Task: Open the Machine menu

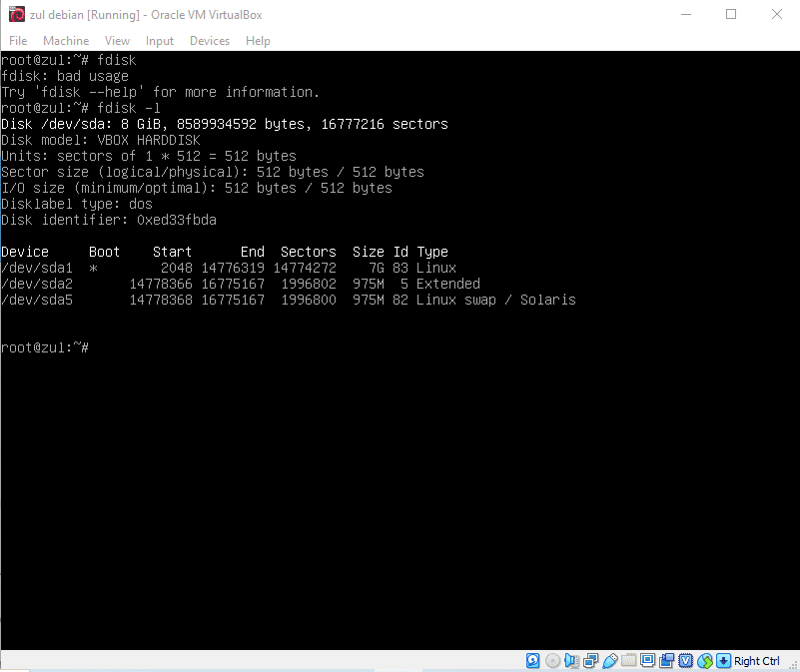Action: click(x=66, y=41)
